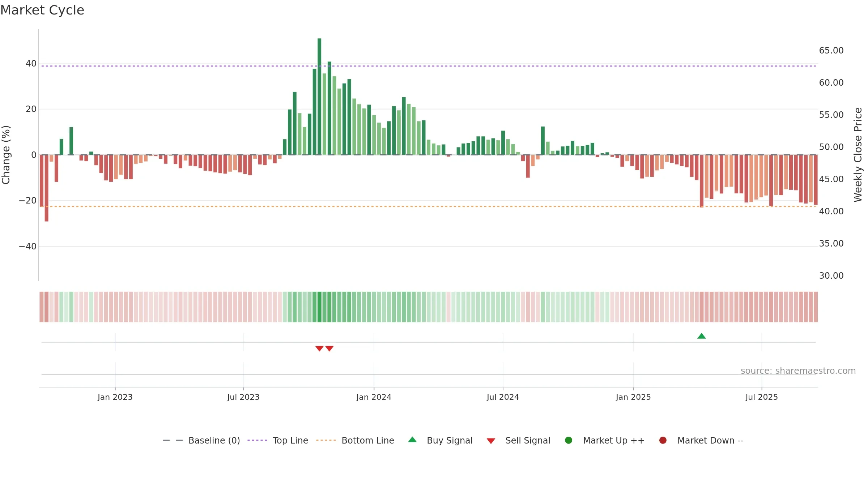868x488 pixels.
Task: Click the 60.00 price tick label
Action: click(831, 83)
